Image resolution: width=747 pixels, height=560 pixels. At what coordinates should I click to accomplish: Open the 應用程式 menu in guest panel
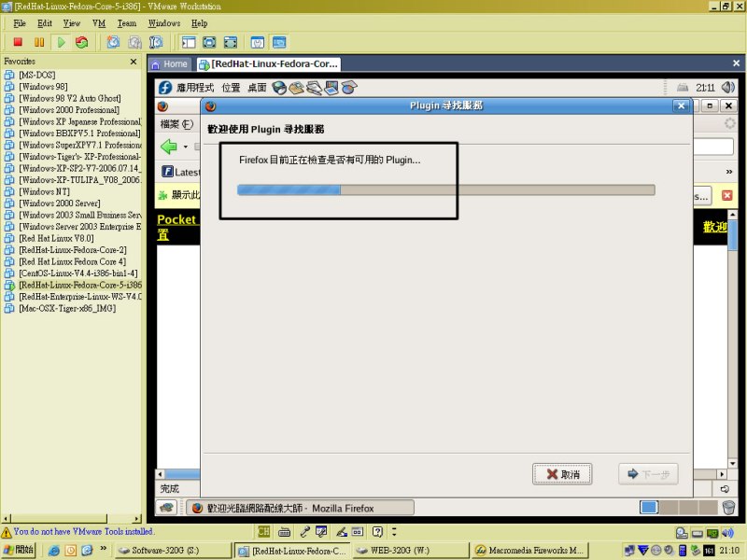tap(195, 88)
